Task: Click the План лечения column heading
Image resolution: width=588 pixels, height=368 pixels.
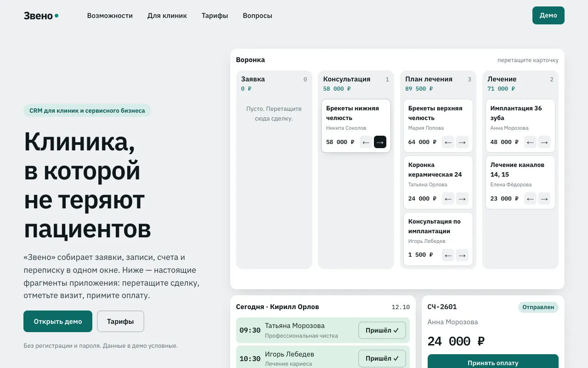Action: [429, 79]
